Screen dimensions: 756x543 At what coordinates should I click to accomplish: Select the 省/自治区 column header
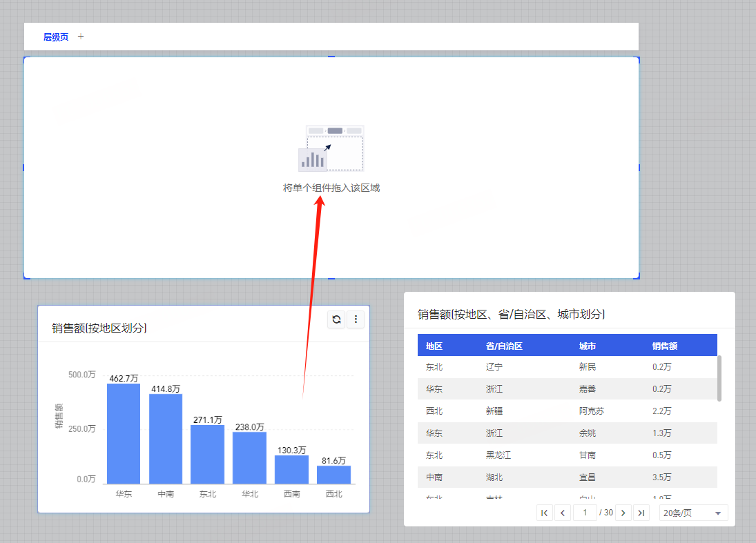coord(503,346)
